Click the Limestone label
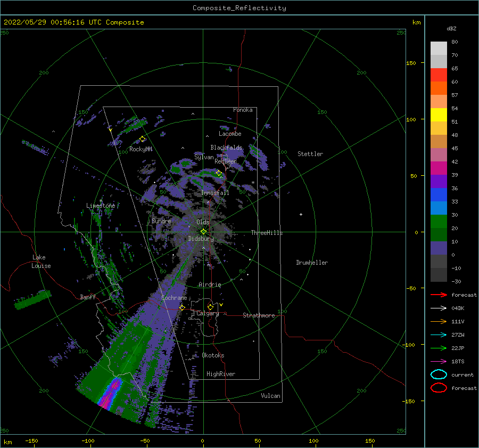The width and height of the screenshot is (479, 448). (101, 206)
